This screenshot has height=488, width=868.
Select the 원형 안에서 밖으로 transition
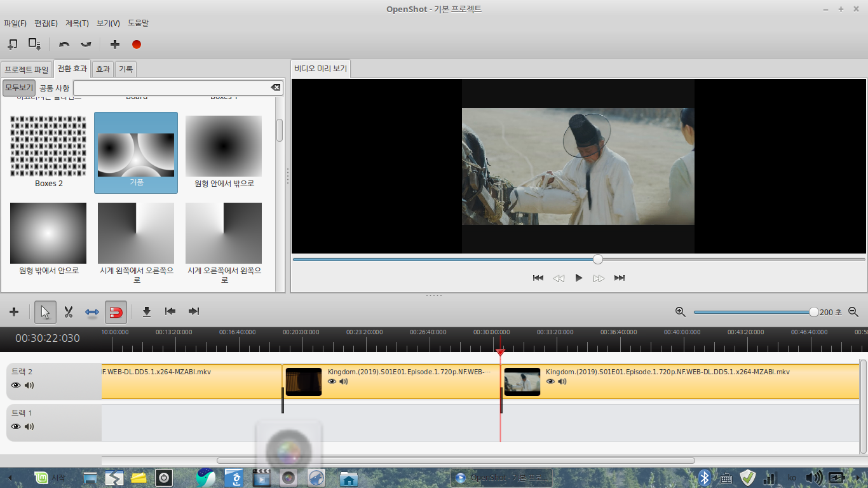(224, 152)
